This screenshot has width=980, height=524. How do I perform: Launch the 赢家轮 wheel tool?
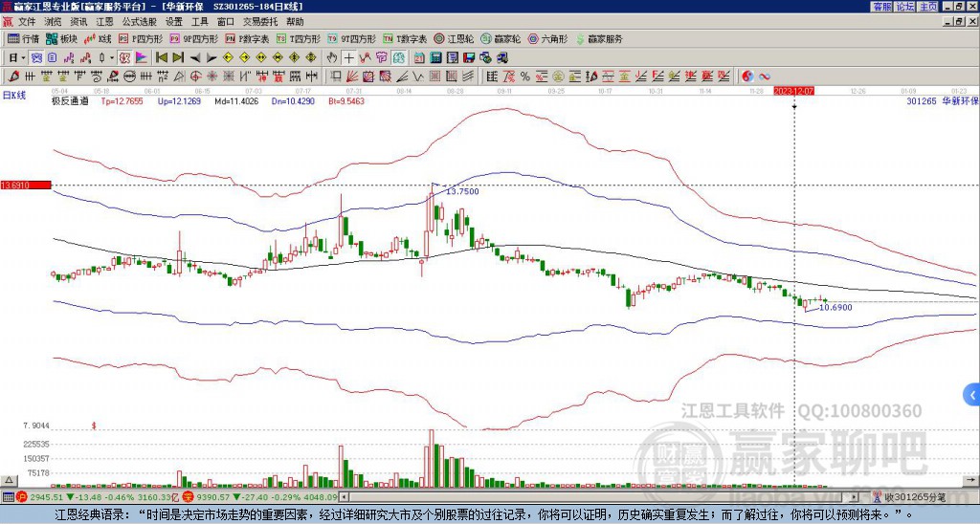pyautogui.click(x=501, y=38)
